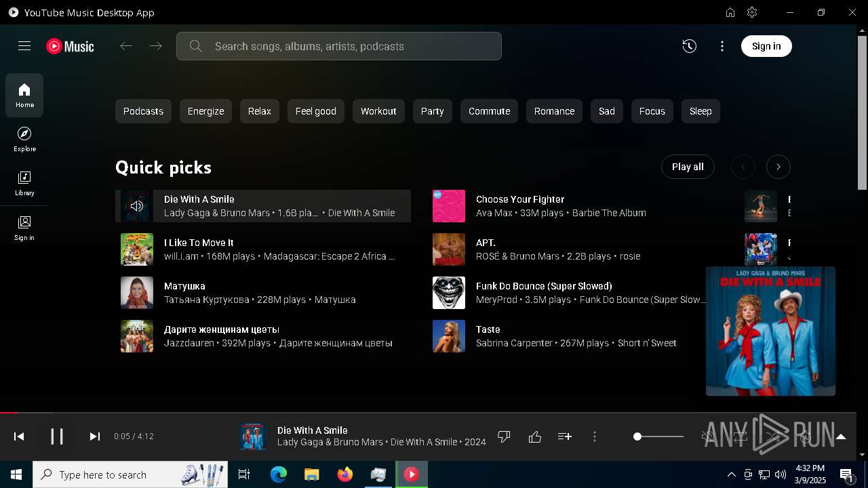Like the current song with thumbs up

(x=535, y=436)
